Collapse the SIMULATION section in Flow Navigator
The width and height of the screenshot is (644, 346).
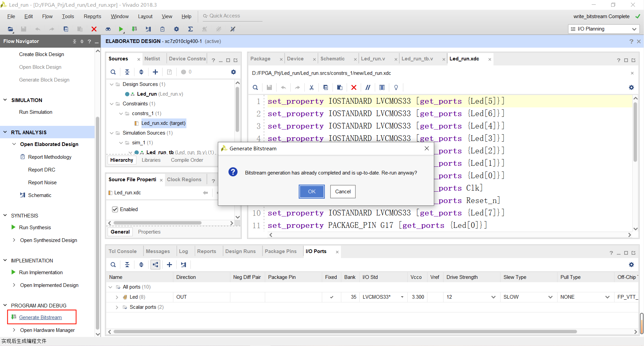pos(5,100)
